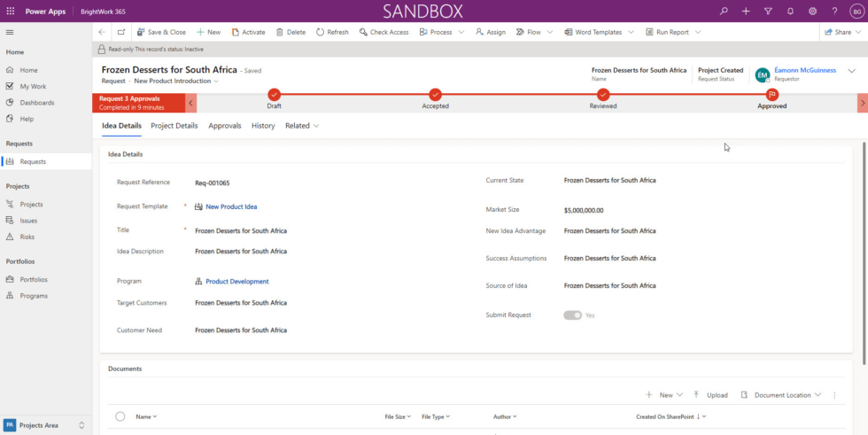This screenshot has width=868, height=435.
Task: Open the Approvals tab
Action: (x=225, y=126)
